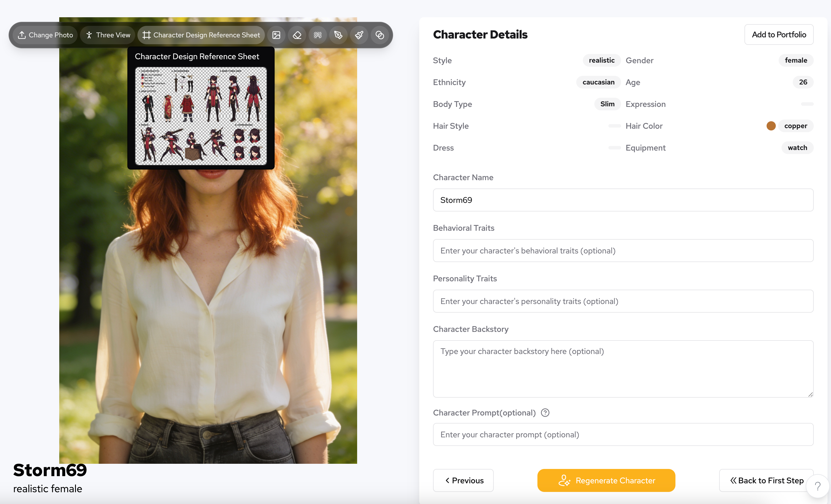Open the background removal tool
The height and width of the screenshot is (504, 831).
point(318,35)
